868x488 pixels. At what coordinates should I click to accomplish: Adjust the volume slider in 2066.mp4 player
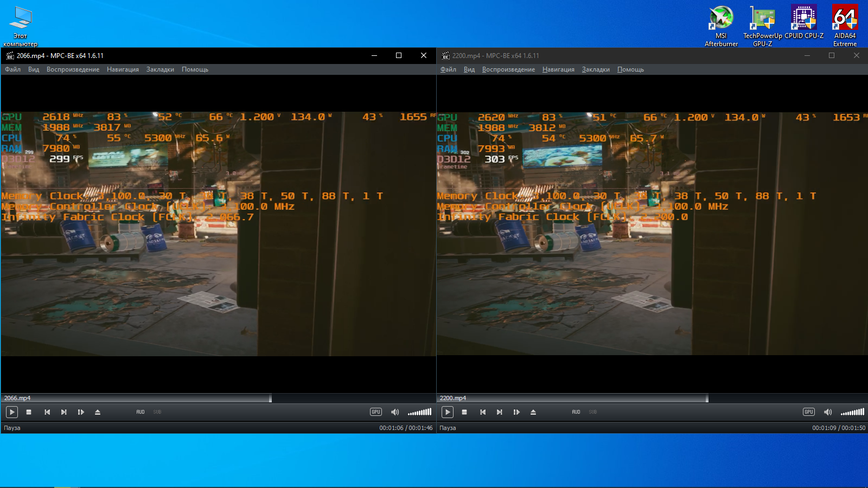click(420, 412)
